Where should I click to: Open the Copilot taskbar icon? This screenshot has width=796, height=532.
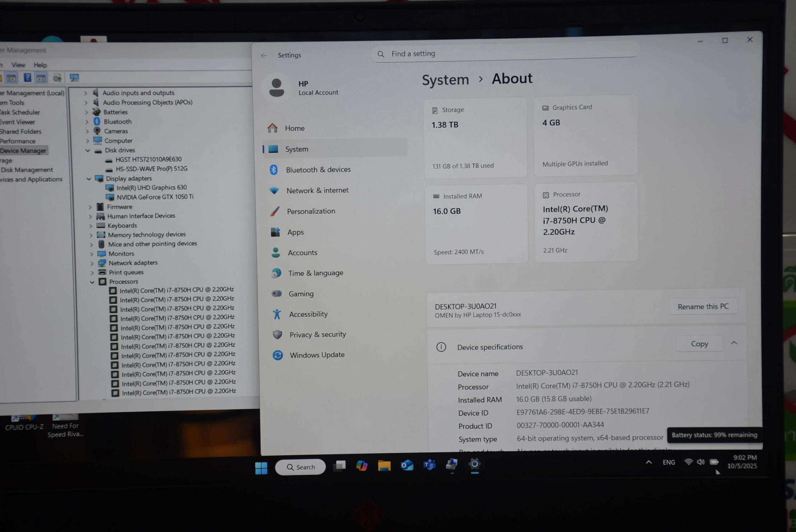tap(362, 465)
